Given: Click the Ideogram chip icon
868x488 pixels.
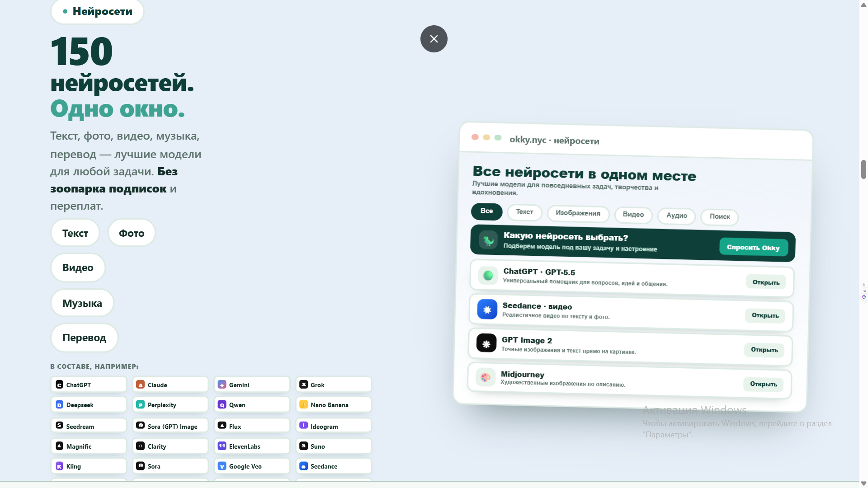Looking at the screenshot, I should pos(304,425).
